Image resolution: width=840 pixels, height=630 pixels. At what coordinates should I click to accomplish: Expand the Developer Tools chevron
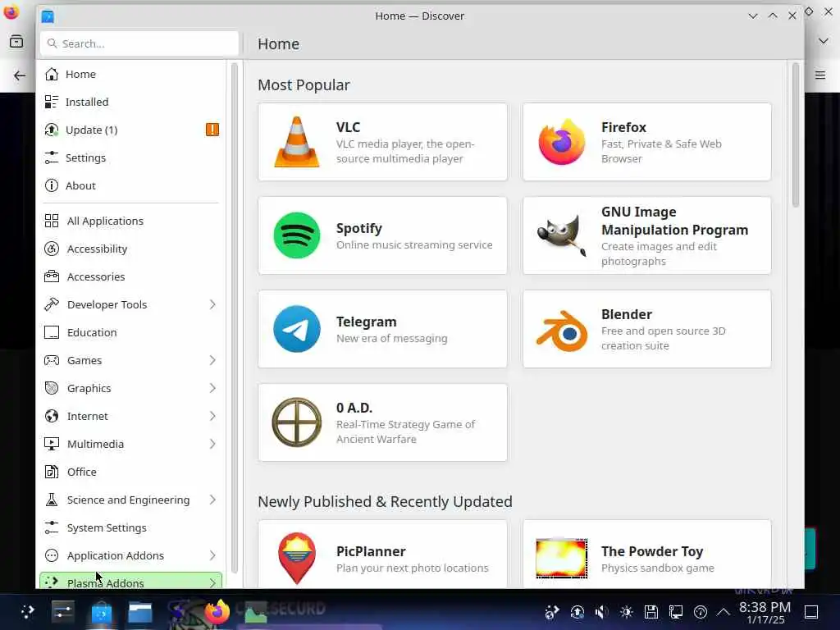click(x=212, y=304)
